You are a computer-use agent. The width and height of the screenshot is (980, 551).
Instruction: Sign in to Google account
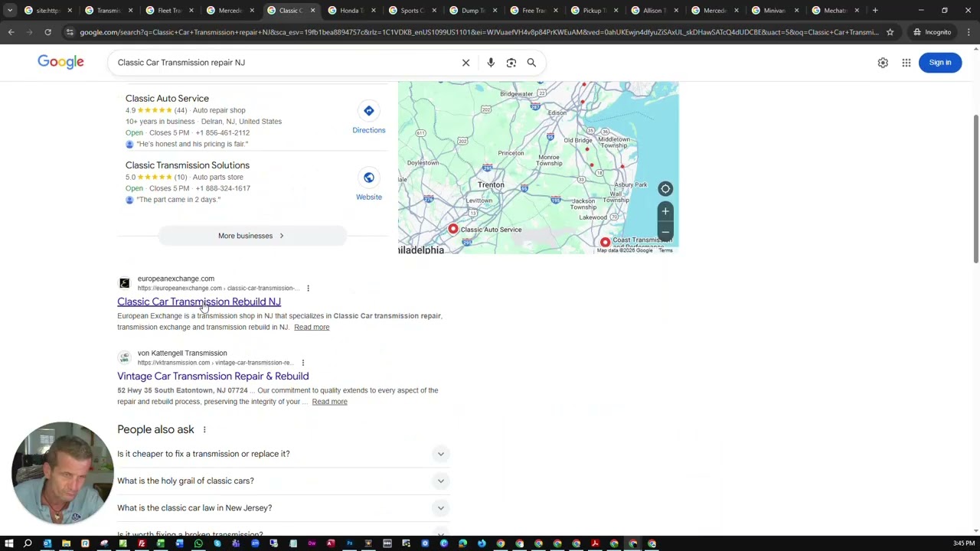click(940, 63)
